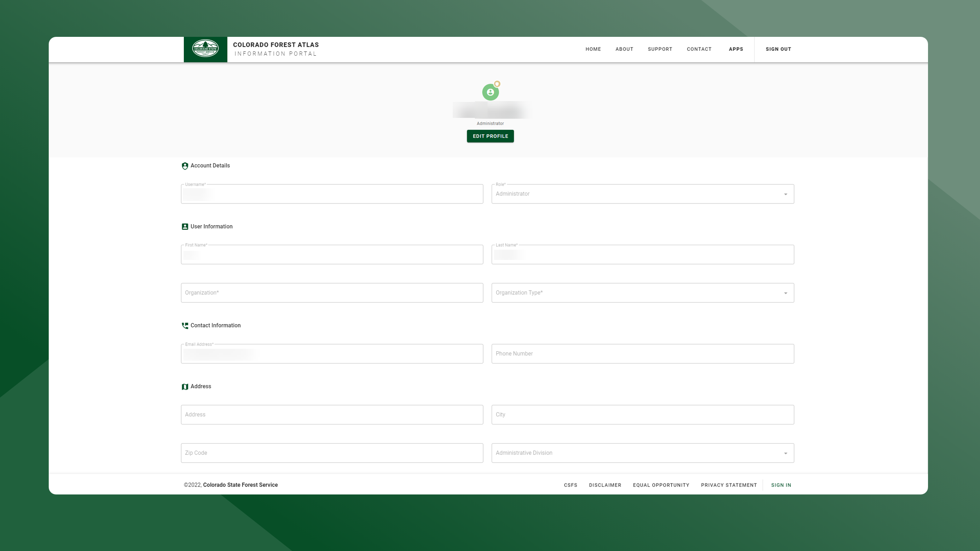Click the User Information heading
The width and height of the screenshot is (980, 551).
(211, 227)
